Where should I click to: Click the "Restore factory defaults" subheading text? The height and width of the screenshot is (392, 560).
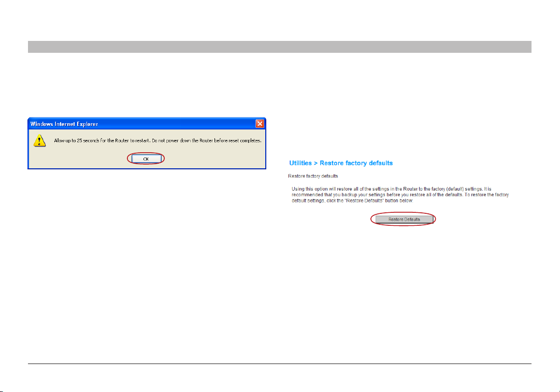[313, 176]
